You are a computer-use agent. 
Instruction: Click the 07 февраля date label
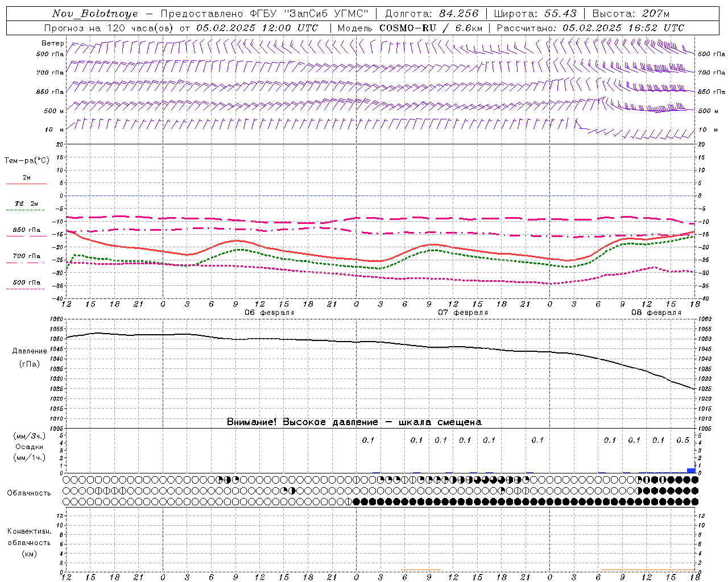(463, 313)
